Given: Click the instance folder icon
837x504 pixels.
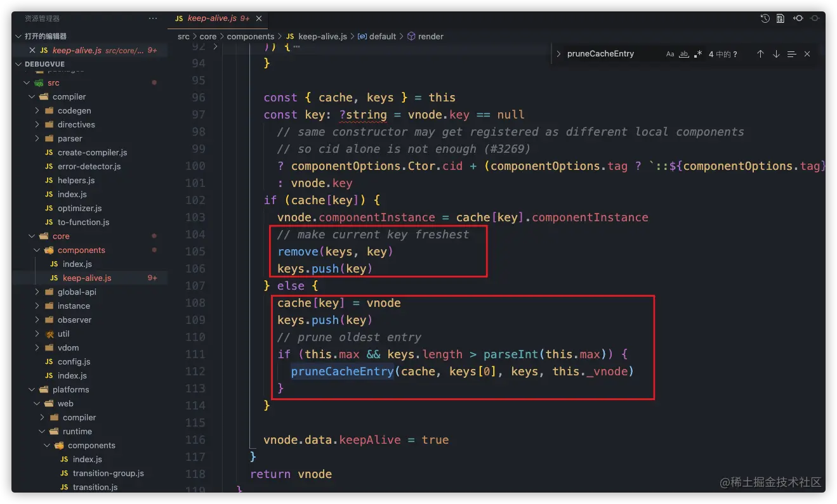Looking at the screenshot, I should point(49,306).
